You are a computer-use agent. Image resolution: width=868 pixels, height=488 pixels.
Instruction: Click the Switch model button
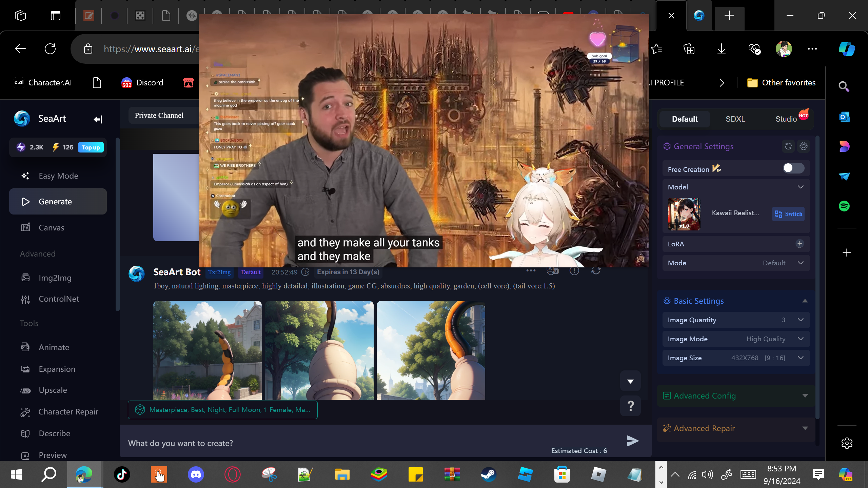coord(788,214)
